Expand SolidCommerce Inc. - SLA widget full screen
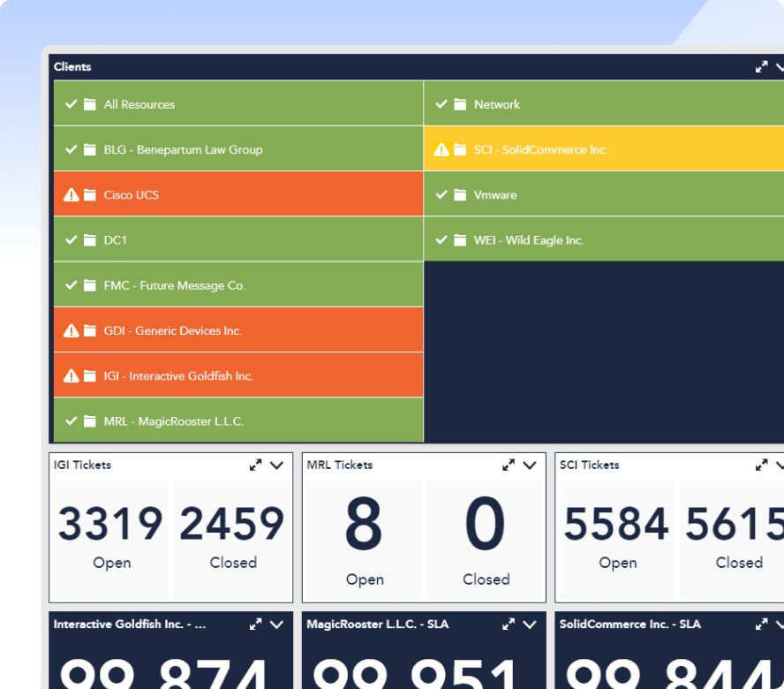Viewport: 784px width, 689px height. (x=762, y=624)
